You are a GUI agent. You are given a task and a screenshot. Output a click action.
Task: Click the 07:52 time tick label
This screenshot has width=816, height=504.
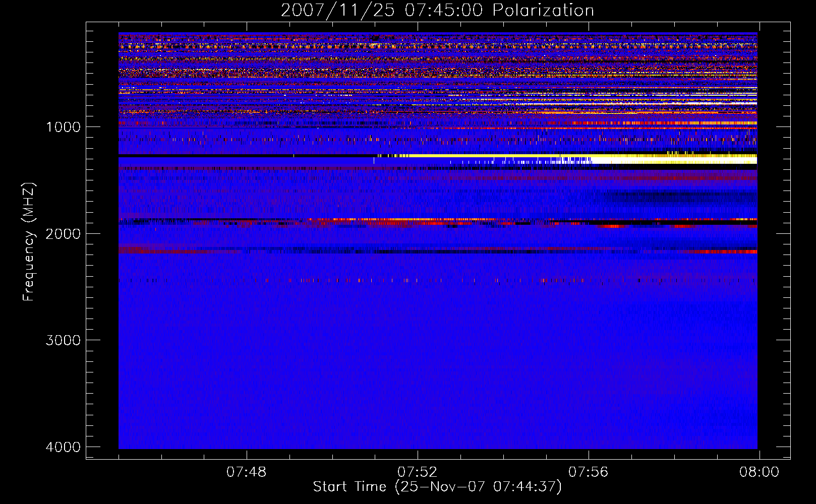417,472
